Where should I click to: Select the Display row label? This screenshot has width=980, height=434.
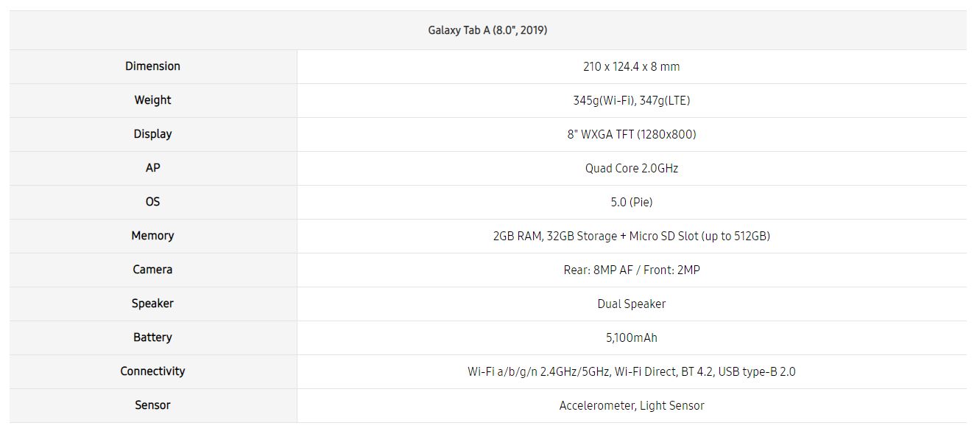tap(152, 134)
